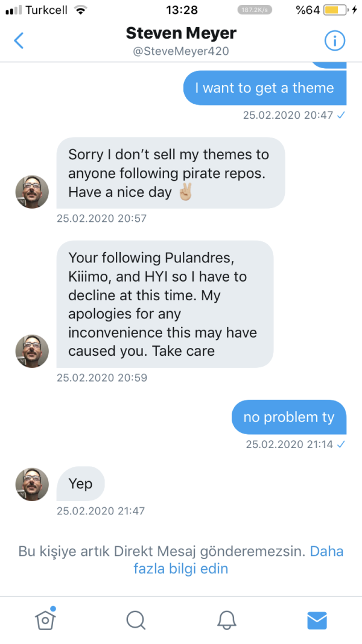This screenshot has width=362, height=644.
Task: Tap the Wi-Fi status icon
Action: pos(80,10)
